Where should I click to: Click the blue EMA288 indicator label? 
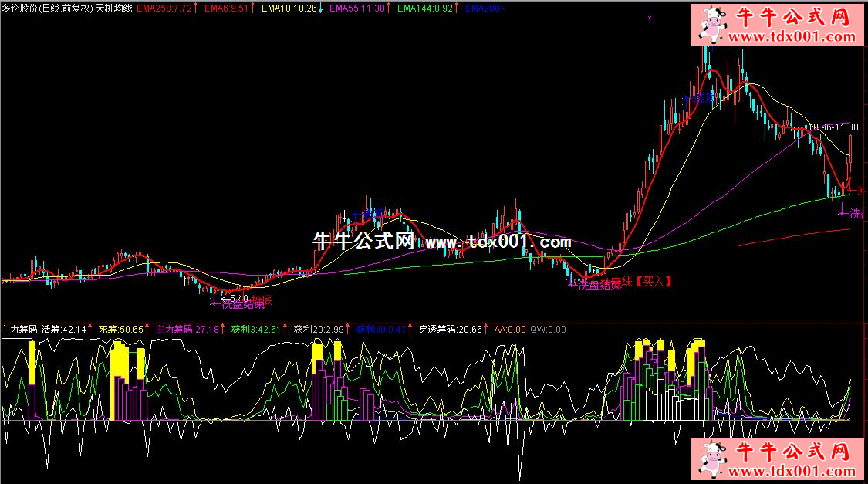click(x=485, y=8)
